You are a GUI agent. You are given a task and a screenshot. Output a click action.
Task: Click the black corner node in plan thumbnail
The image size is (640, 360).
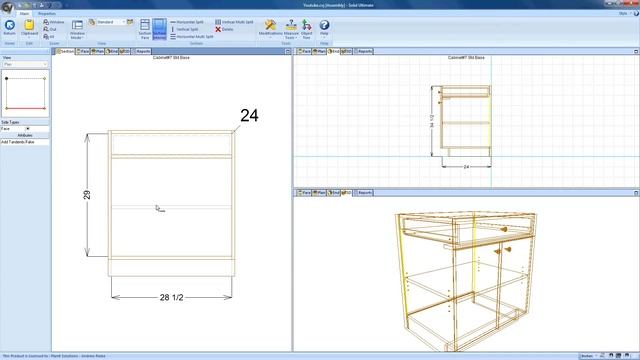[7, 78]
